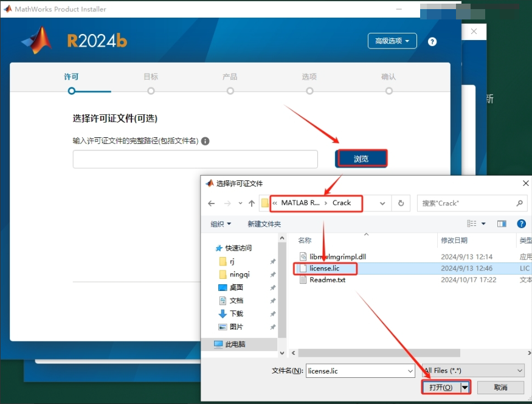Open 快速访问 in navigation pane
This screenshot has width=532, height=404.
click(x=238, y=248)
